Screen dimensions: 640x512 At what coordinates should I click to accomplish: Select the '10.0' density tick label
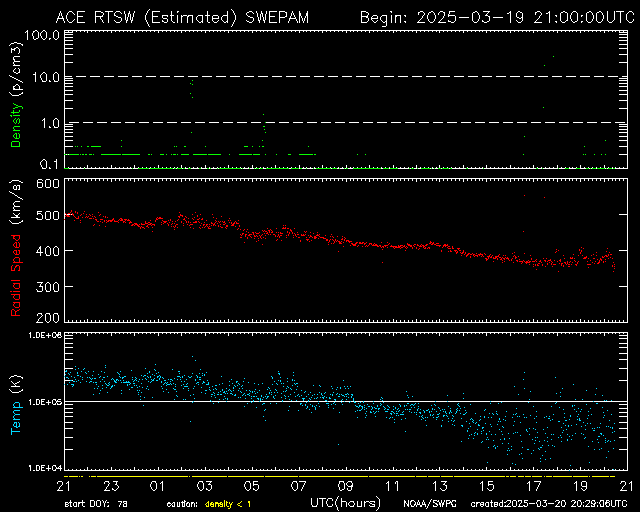(x=46, y=77)
